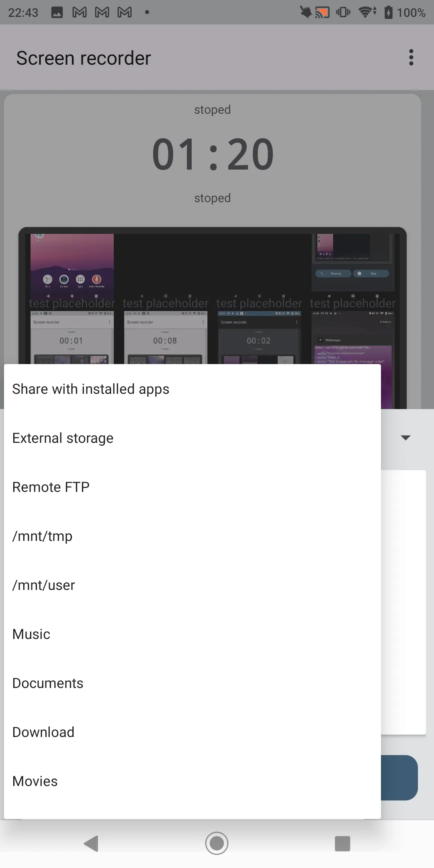Image resolution: width=434 pixels, height=868 pixels.
Task: Tap the Android recent apps button
Action: coord(342,843)
